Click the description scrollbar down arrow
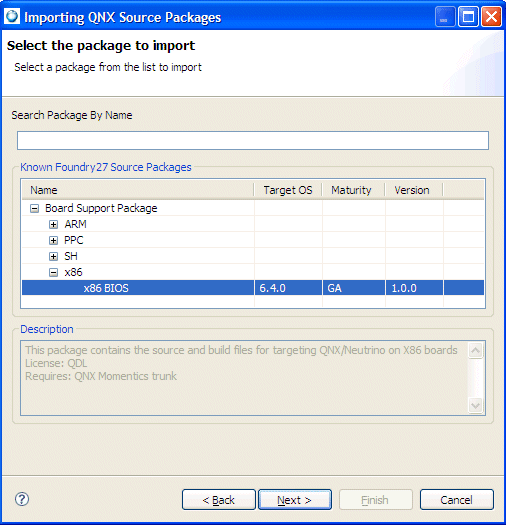 476,405
